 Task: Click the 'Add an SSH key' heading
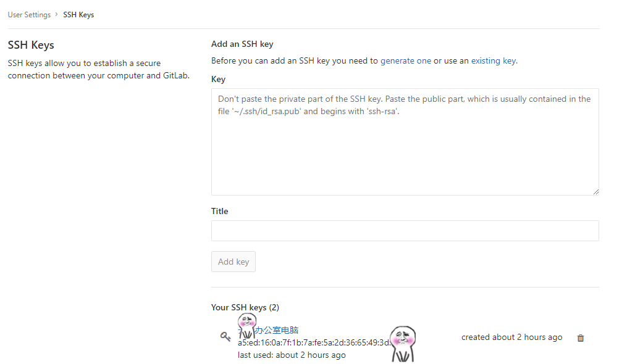242,44
